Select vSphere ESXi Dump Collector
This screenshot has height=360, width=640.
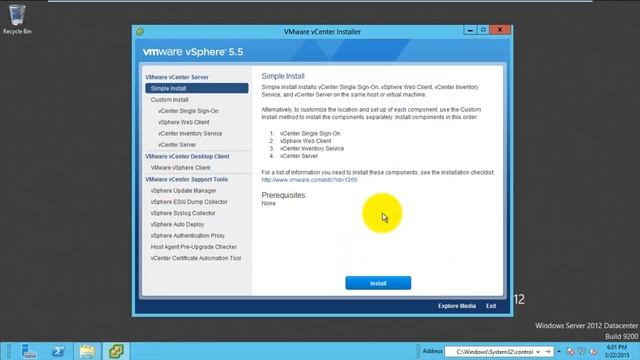point(189,202)
